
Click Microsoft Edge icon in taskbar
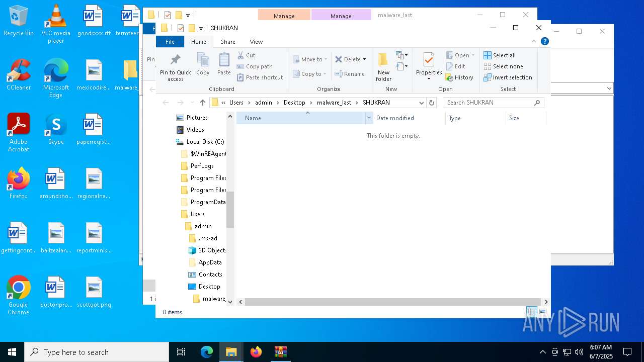coord(207,352)
